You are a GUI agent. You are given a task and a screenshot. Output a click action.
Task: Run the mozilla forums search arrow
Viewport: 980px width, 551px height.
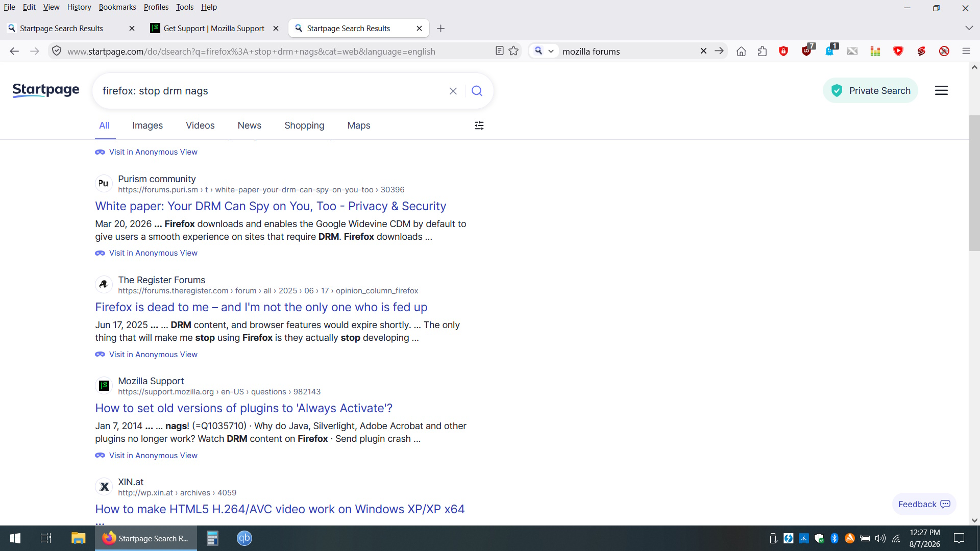719,51
